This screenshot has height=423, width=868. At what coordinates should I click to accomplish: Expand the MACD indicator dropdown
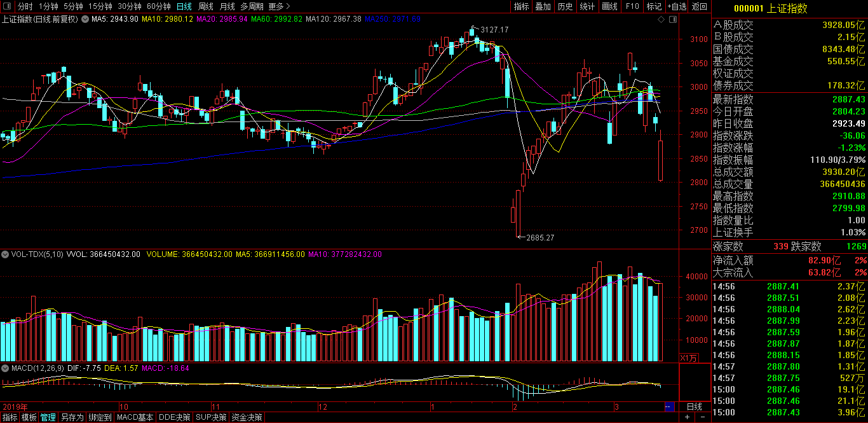click(5, 368)
